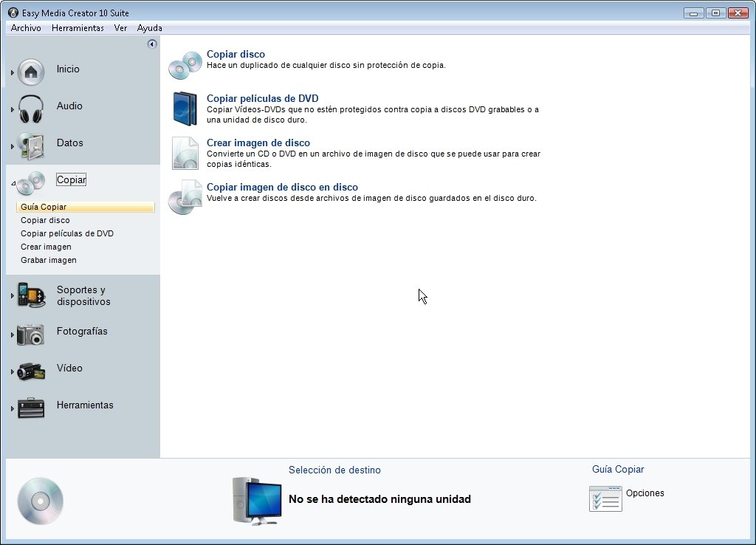Click the Copiar disco two-discs icon
The width and height of the screenshot is (756, 545).
pos(185,65)
